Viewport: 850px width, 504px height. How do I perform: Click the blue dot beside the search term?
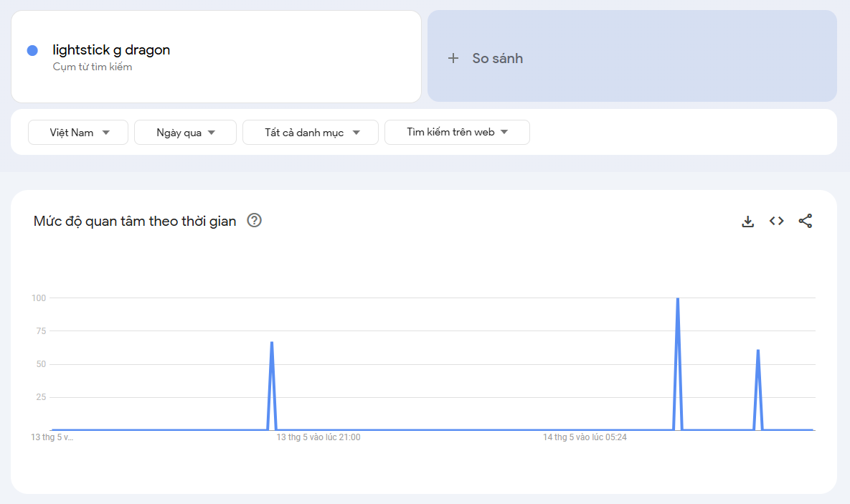tap(32, 50)
